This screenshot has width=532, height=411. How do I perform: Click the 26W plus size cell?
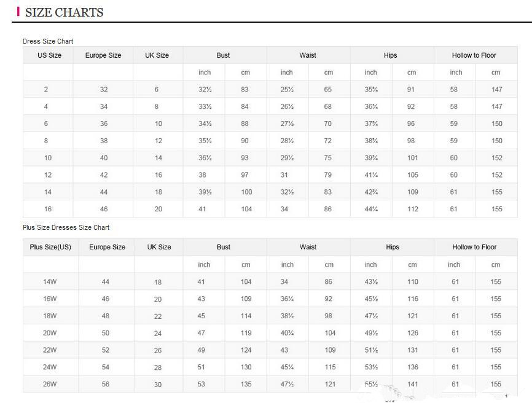click(x=50, y=385)
